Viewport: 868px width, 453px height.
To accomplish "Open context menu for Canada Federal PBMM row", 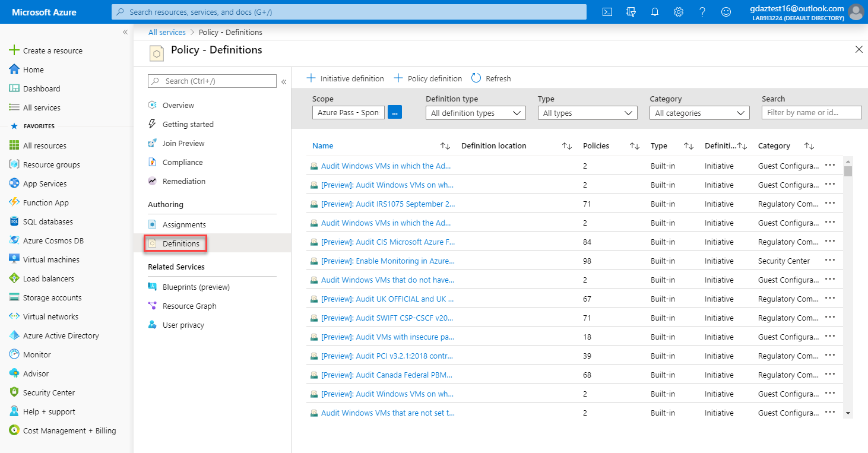I will click(x=830, y=375).
